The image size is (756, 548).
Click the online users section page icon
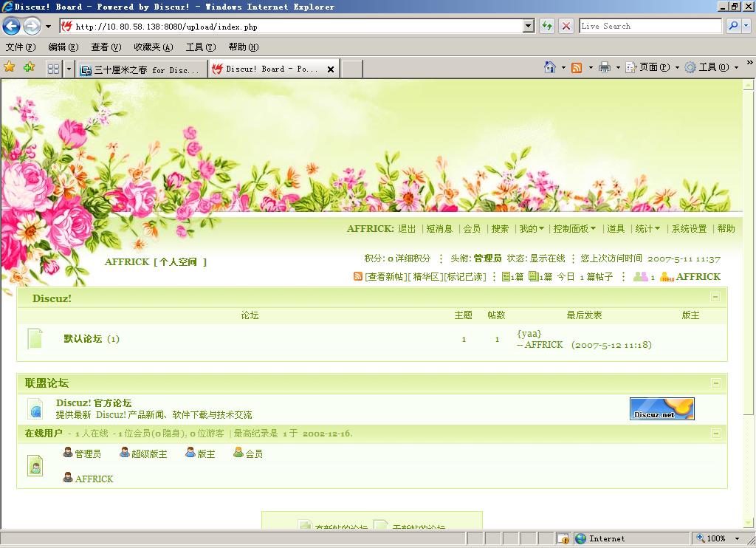(x=35, y=465)
